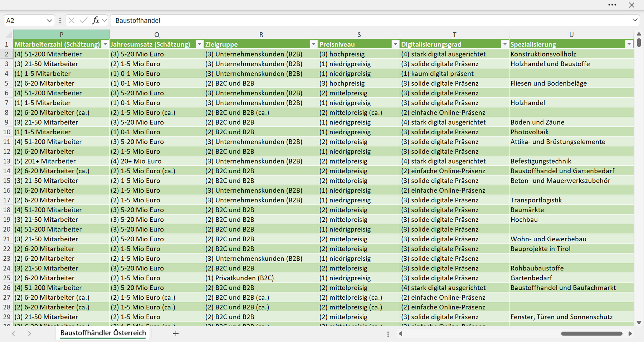Select the cell reading (1) kaum digital präsent
This screenshot has height=342, width=644.
point(454,73)
